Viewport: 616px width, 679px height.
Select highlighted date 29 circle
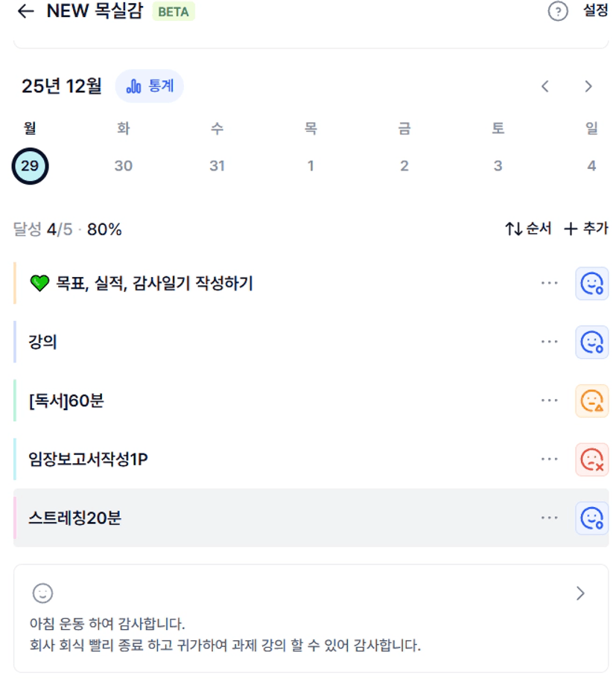click(30, 166)
